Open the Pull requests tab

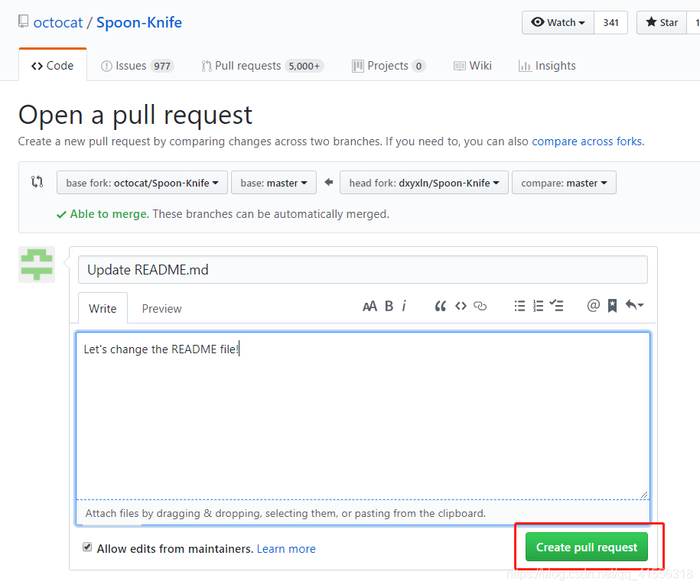(x=262, y=66)
